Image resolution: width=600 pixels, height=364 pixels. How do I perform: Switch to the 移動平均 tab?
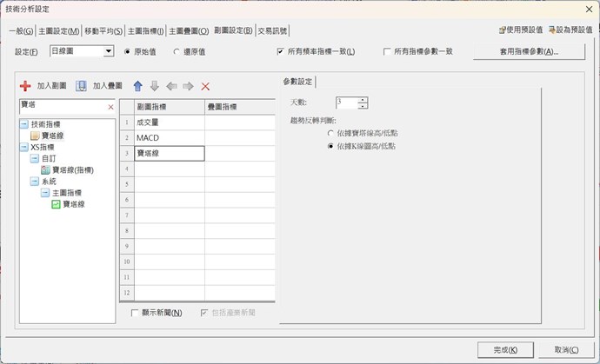pyautogui.click(x=103, y=30)
